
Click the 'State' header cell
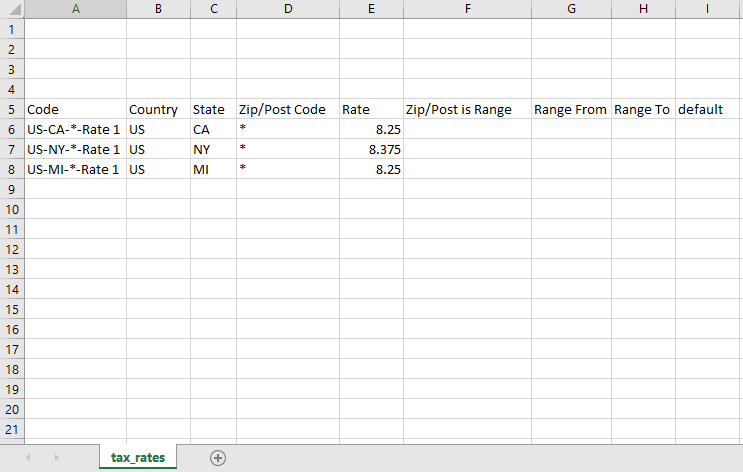(x=214, y=109)
